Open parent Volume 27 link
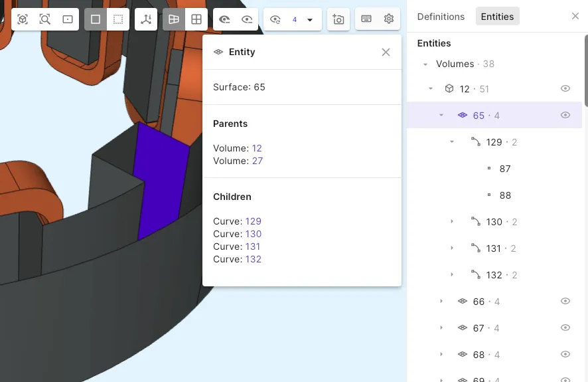 click(x=257, y=161)
